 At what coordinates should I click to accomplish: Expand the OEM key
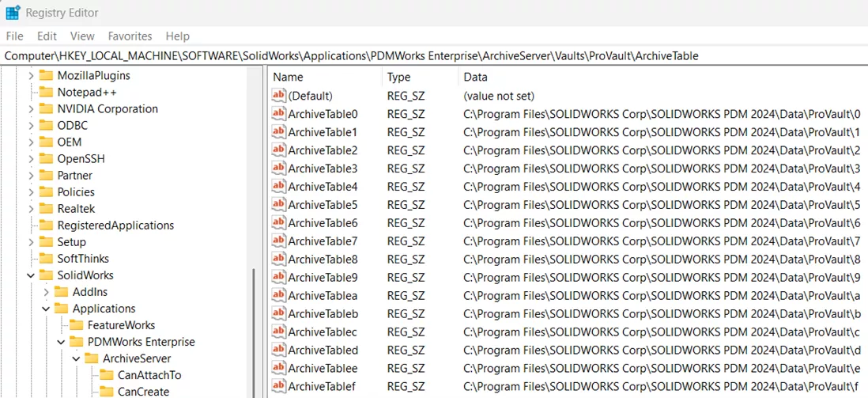(x=31, y=142)
